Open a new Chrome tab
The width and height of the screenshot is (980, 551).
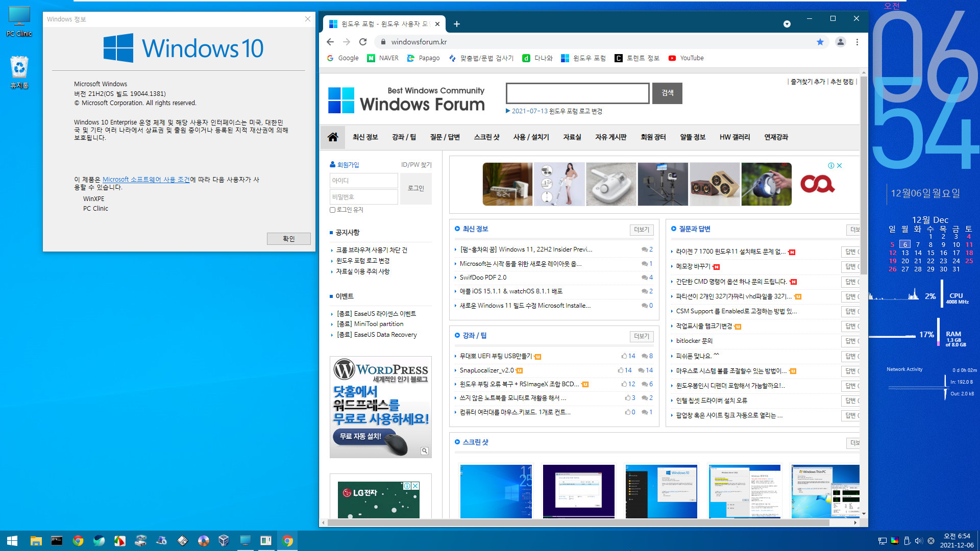(x=457, y=24)
